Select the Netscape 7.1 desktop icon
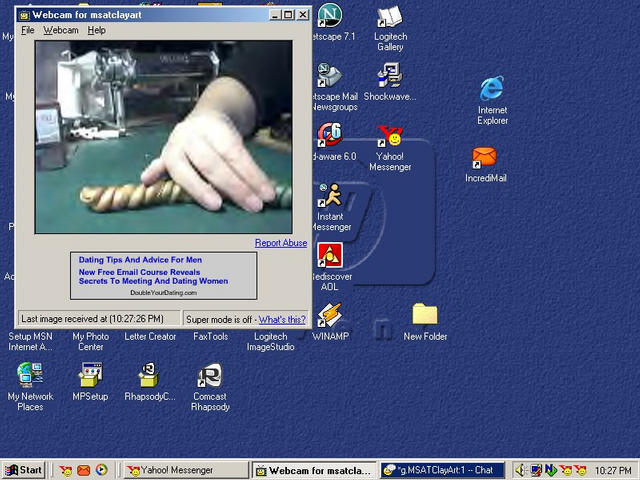Image resolution: width=640 pixels, height=480 pixels. [x=330, y=15]
